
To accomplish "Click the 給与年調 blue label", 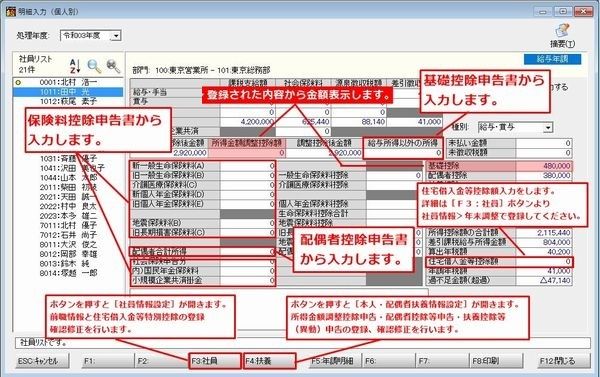I will (x=553, y=59).
